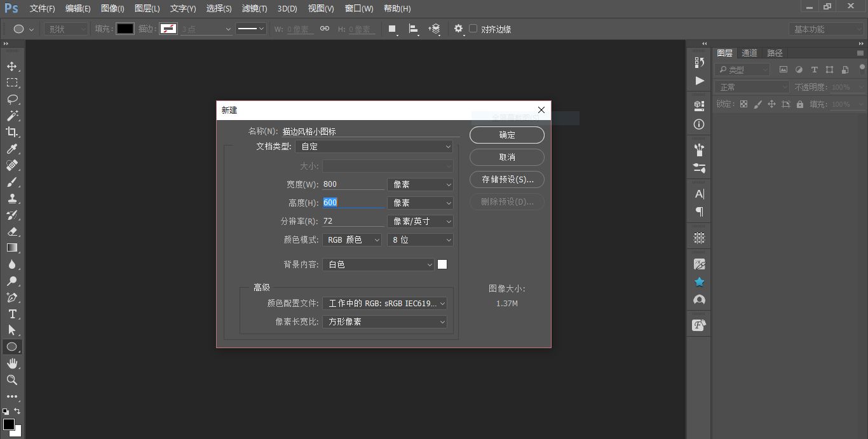The width and height of the screenshot is (868, 439).
Task: Select the Path Selection tool
Action: click(x=12, y=330)
